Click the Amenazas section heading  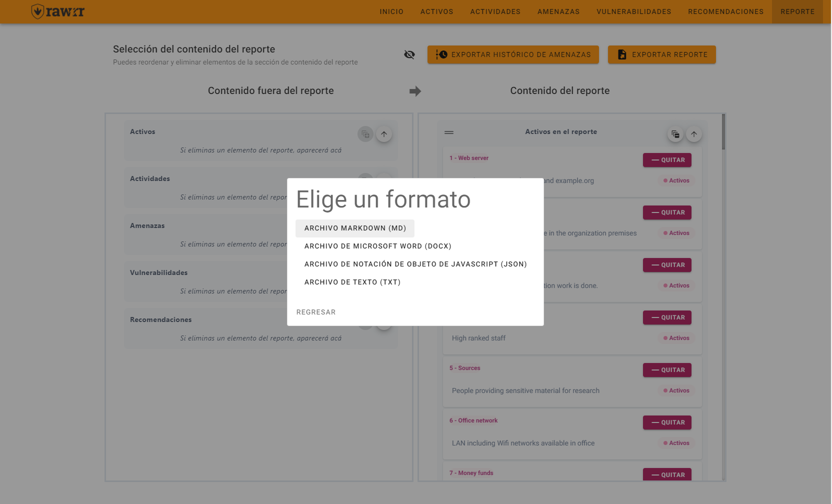pyautogui.click(x=147, y=225)
